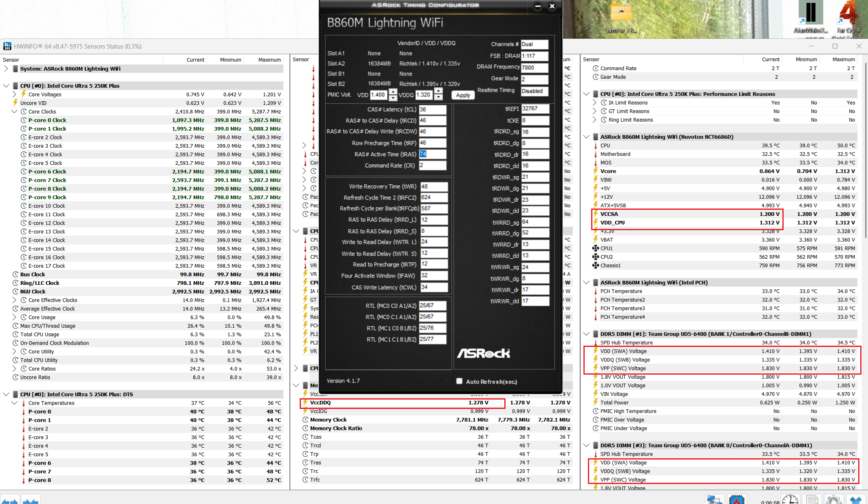The height and width of the screenshot is (504, 868).
Task: Increase PMIC VDDQ voltage with up arrow
Action: click(438, 91)
